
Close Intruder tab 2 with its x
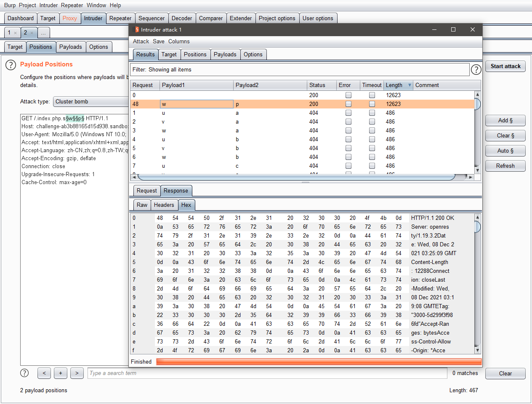tap(32, 33)
